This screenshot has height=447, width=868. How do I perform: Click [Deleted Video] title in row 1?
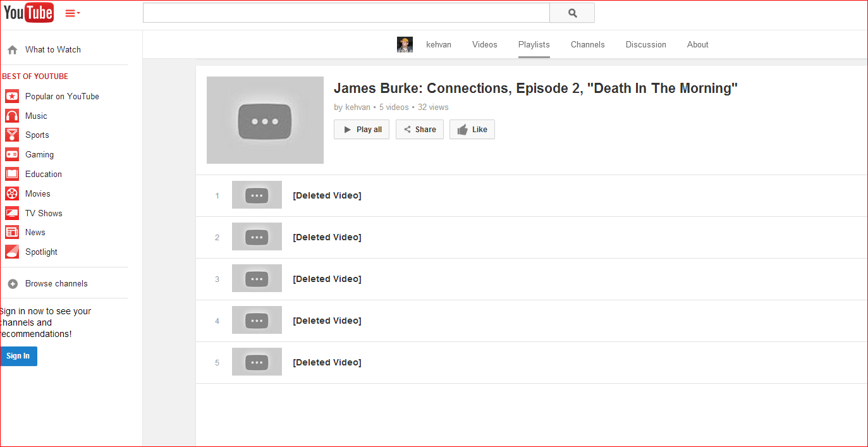coord(327,195)
